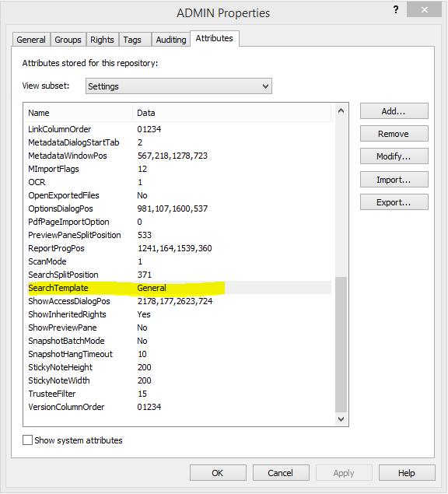Select the ShowInheritedRights attribute row

coord(179,314)
